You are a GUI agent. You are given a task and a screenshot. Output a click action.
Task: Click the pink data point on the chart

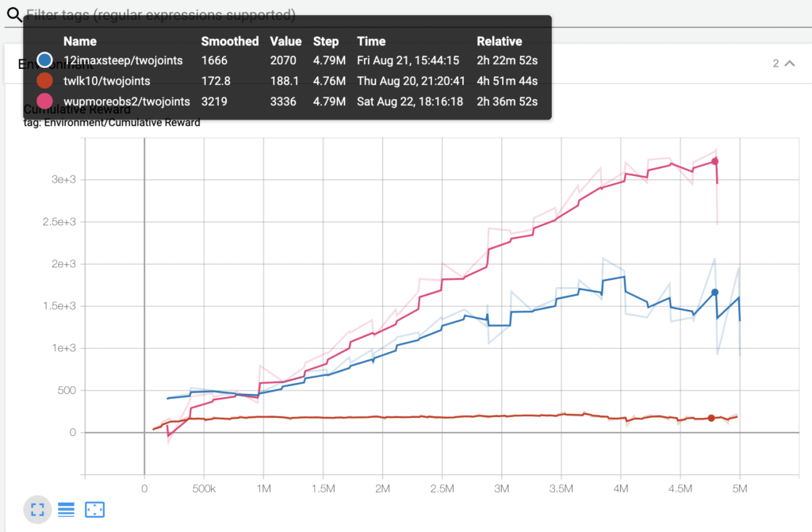coord(714,162)
